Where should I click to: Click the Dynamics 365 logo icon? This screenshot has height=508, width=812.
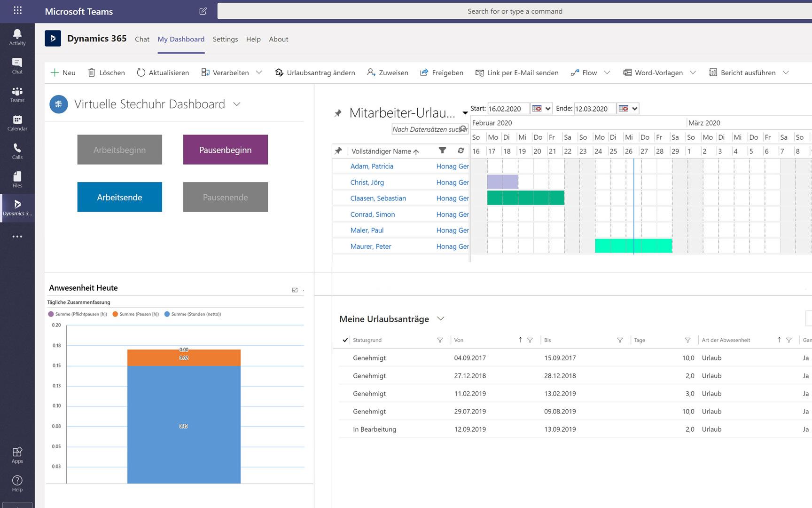pos(53,38)
